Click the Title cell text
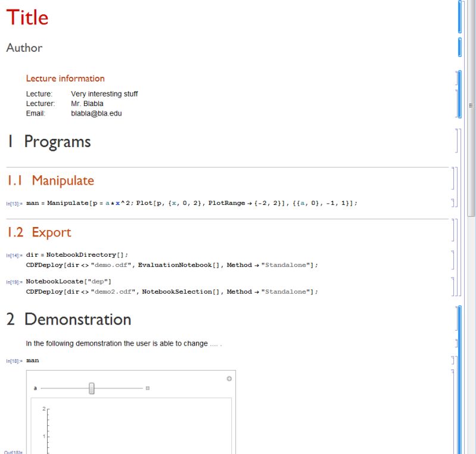This screenshot has width=476, height=454. [x=27, y=17]
